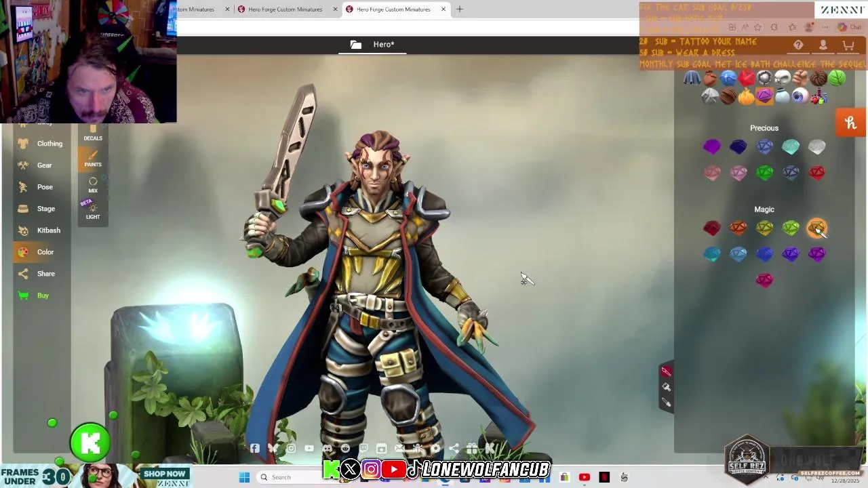Select the Paints sub-tab

93,159
